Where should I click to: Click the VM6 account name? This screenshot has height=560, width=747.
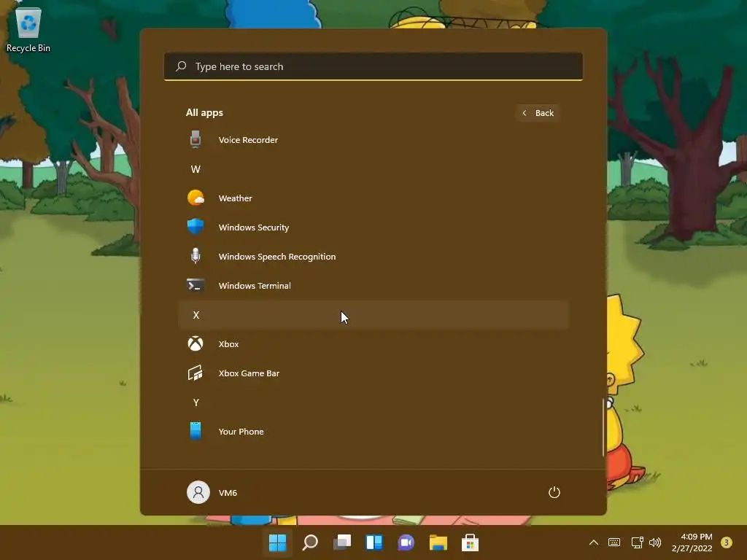click(228, 493)
